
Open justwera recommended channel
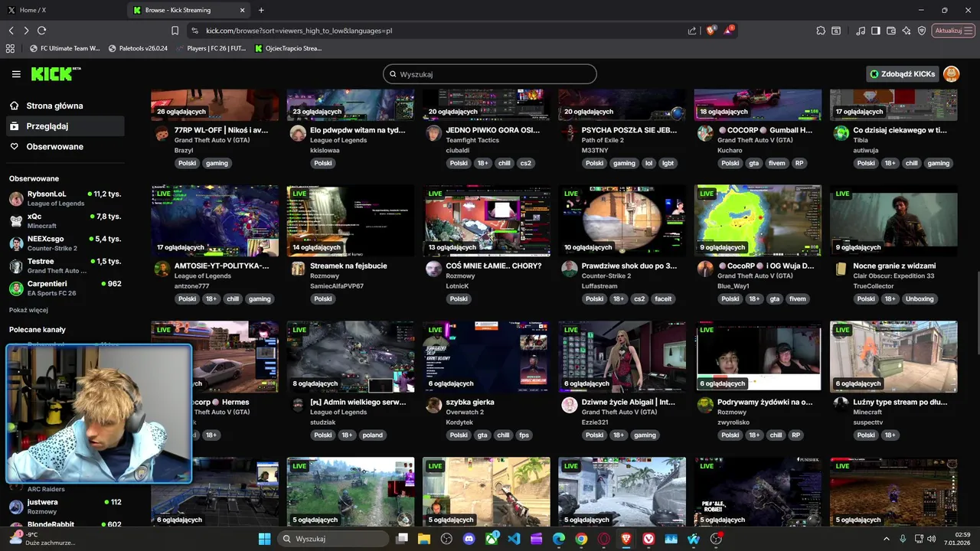tap(65, 506)
